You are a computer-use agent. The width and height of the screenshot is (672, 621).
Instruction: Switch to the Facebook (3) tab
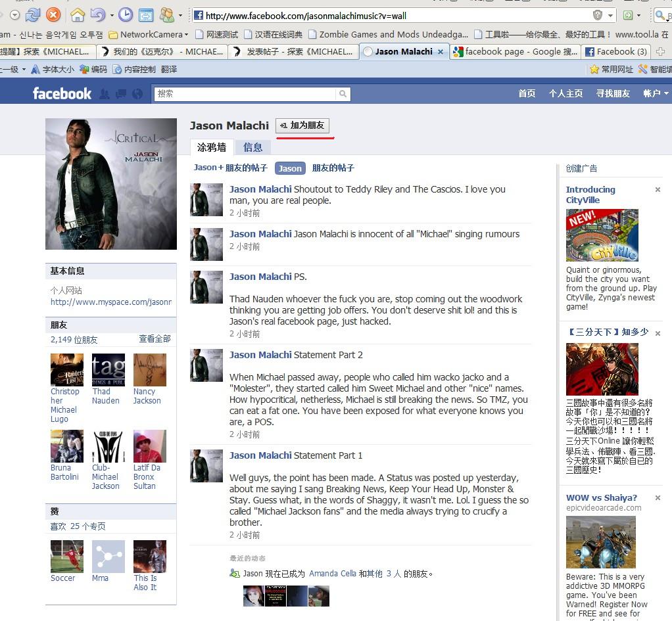tap(617, 52)
